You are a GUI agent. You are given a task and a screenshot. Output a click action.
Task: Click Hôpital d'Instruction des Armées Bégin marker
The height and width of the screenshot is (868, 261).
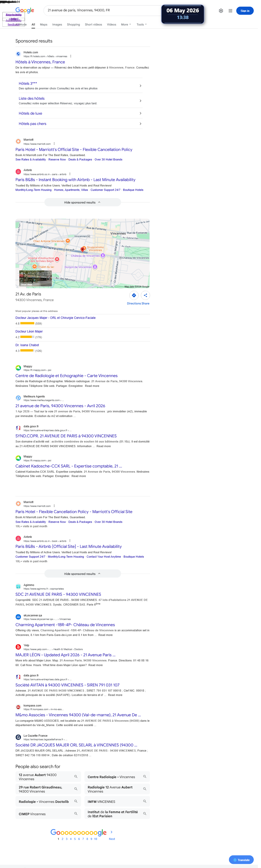pos(57,259)
